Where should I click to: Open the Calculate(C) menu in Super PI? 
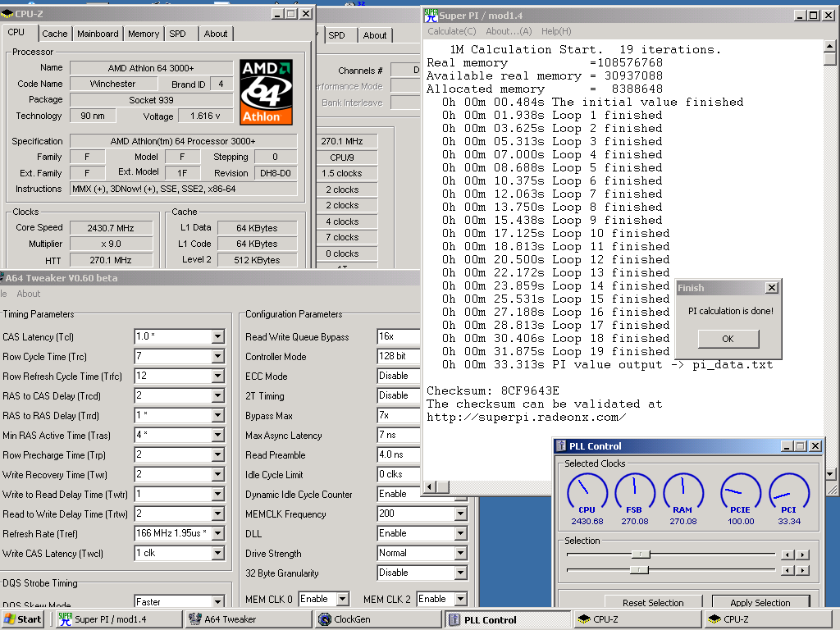(451, 31)
